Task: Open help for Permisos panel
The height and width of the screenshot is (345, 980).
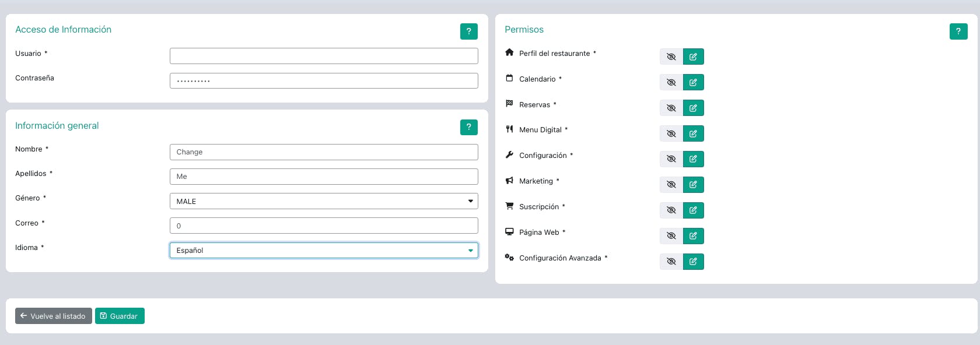Action: tap(958, 31)
